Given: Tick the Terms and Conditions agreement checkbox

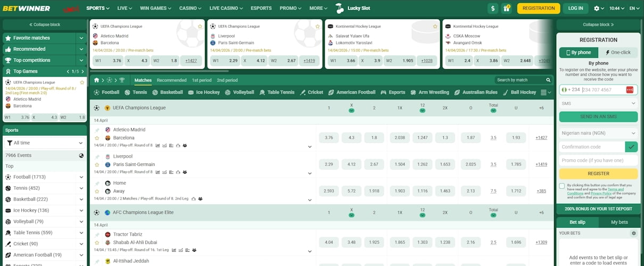Looking at the screenshot, I should (562, 186).
